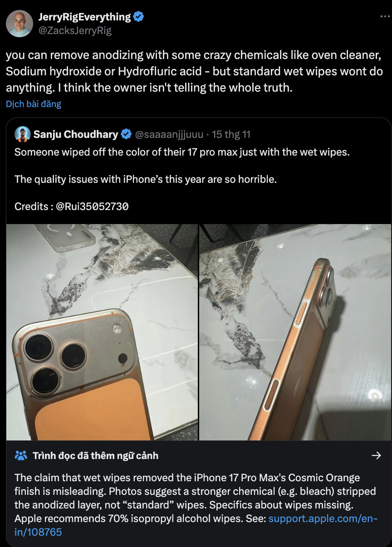This screenshot has height=547, width=392.
Task: Click Sanju Choudhary's small profile avatar
Action: coord(22,134)
